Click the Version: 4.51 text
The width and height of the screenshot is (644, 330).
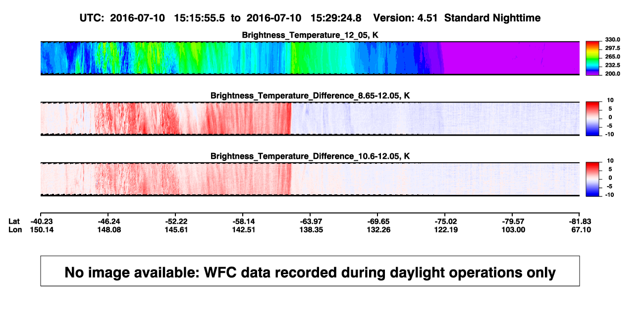[406, 18]
